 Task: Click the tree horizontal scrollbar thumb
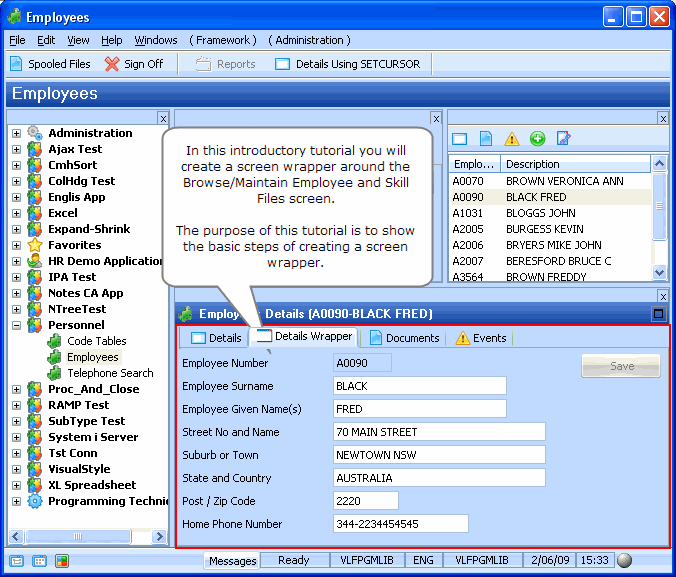(78, 536)
